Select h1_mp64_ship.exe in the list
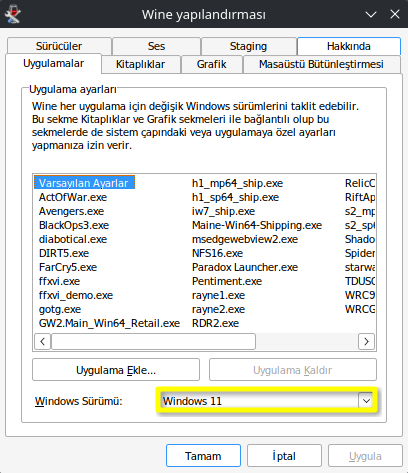Viewport: 408px width, 473px height. (x=237, y=183)
